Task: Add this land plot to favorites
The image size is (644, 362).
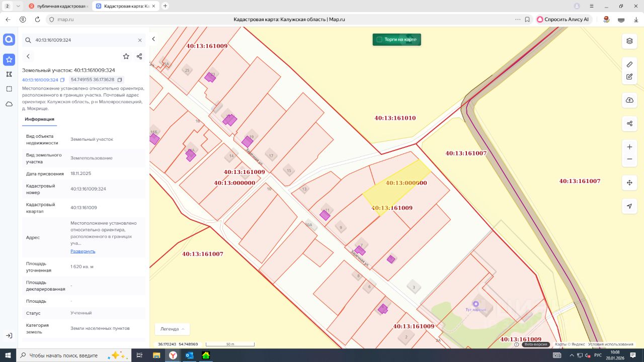Action: [126, 56]
